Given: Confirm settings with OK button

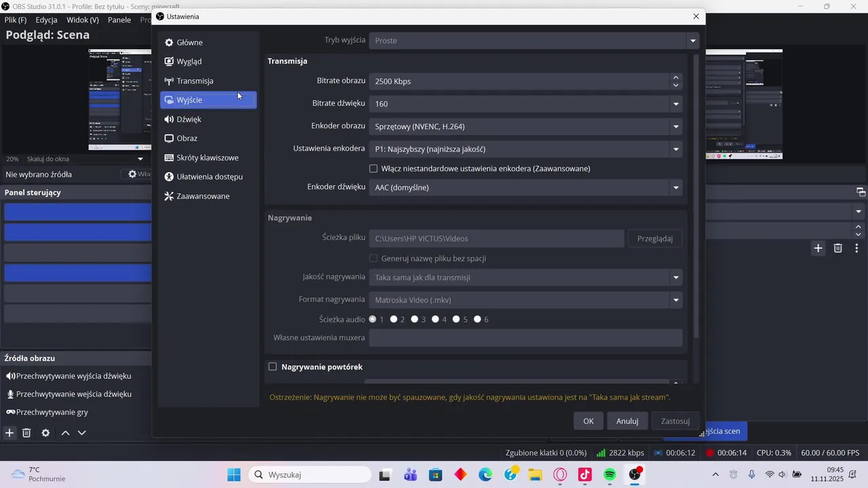Looking at the screenshot, I should (588, 421).
